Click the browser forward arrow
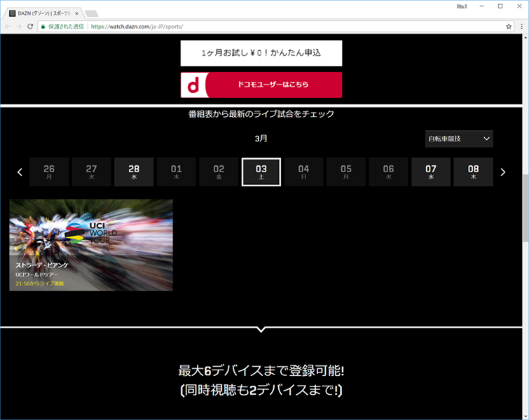 pos(19,27)
